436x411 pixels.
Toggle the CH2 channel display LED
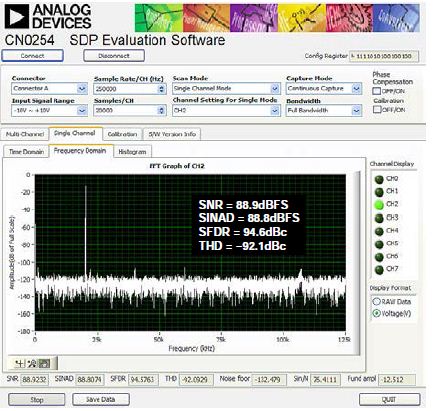point(379,204)
